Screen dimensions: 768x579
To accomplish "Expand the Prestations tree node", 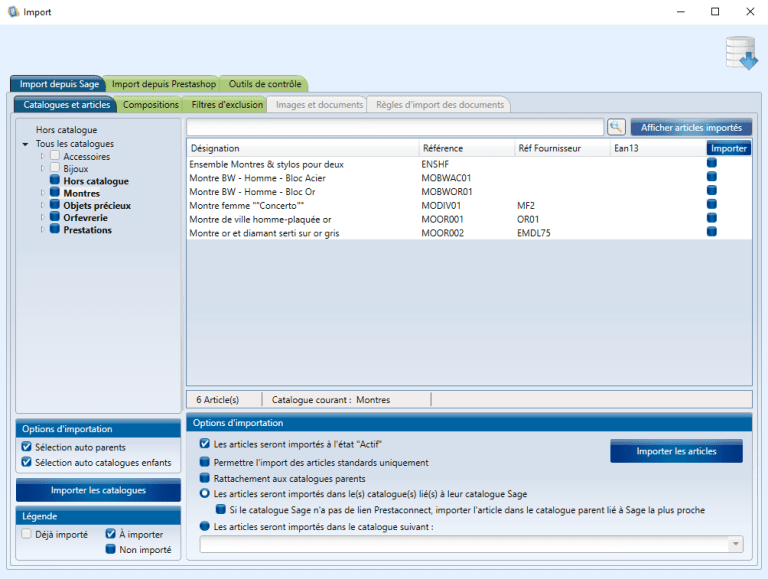I will click(x=43, y=230).
